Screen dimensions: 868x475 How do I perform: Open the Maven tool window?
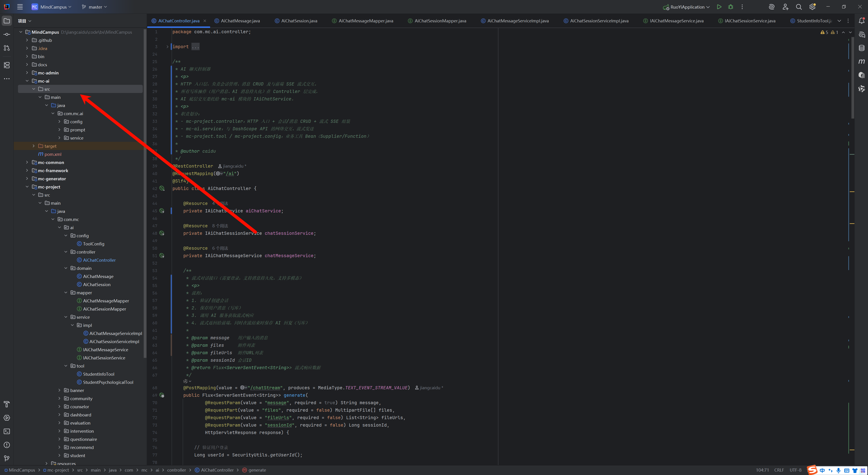[x=861, y=61]
